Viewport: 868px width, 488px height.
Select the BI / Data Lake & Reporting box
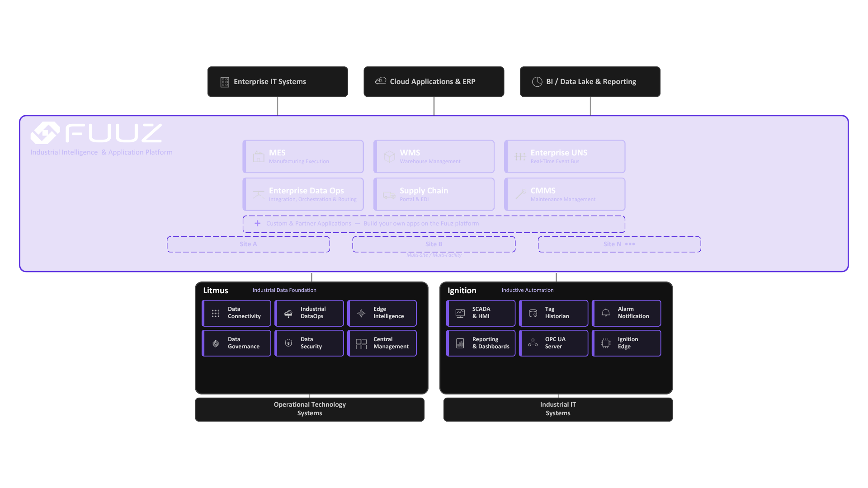click(x=590, y=82)
